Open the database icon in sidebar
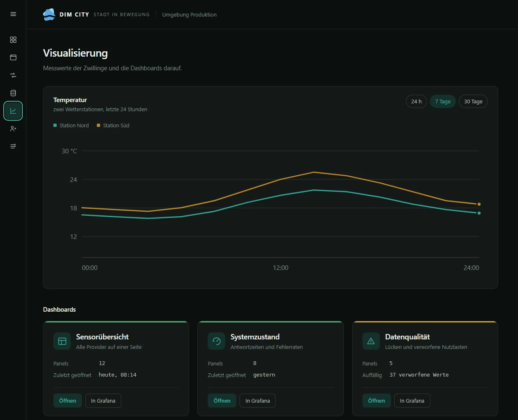 point(13,93)
